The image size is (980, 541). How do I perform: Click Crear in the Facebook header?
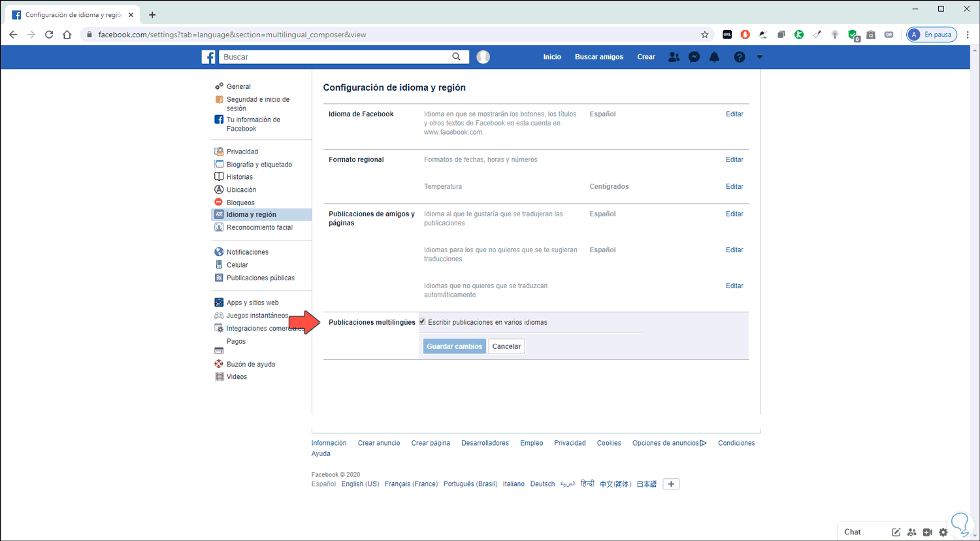click(x=646, y=57)
